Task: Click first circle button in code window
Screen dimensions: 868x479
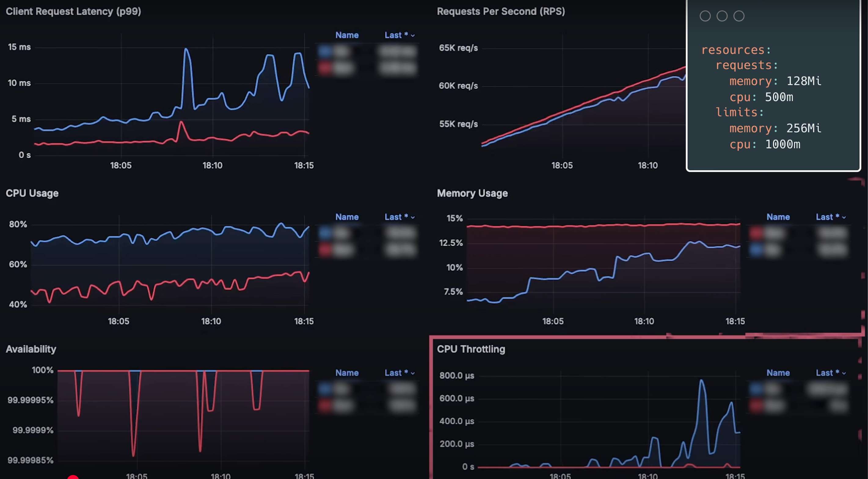Action: [705, 16]
